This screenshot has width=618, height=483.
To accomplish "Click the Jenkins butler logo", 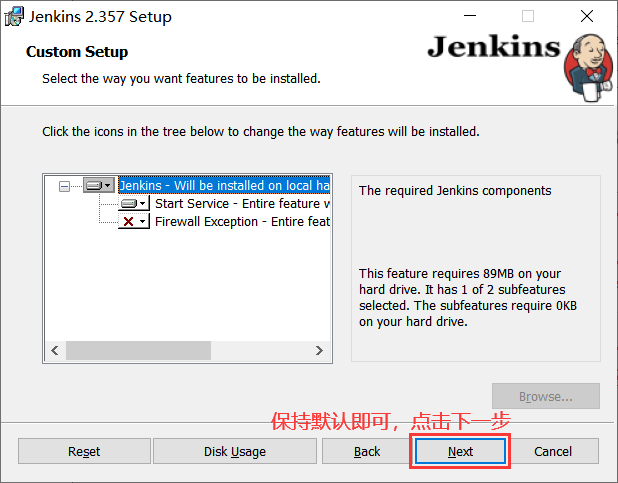I will point(588,67).
